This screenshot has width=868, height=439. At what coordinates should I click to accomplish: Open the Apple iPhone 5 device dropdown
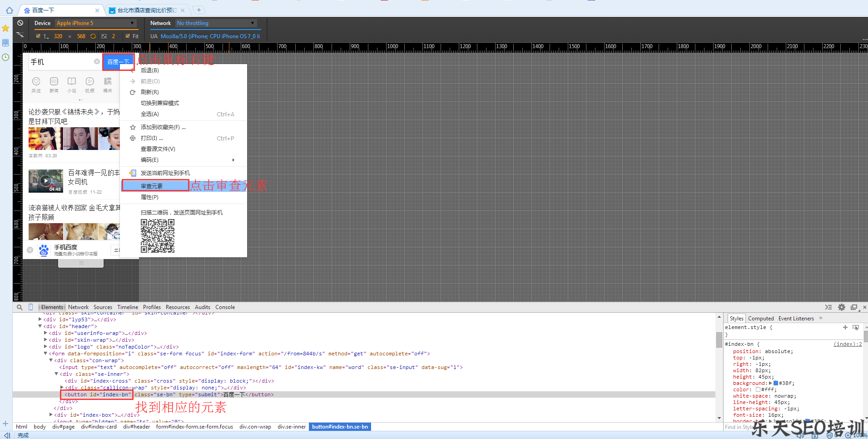click(x=95, y=23)
